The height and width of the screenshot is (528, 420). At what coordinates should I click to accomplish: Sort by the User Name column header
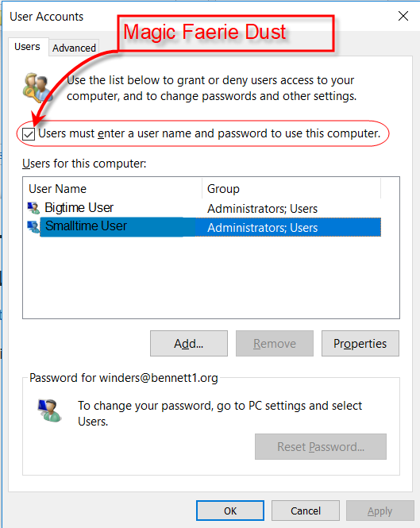pos(113,189)
